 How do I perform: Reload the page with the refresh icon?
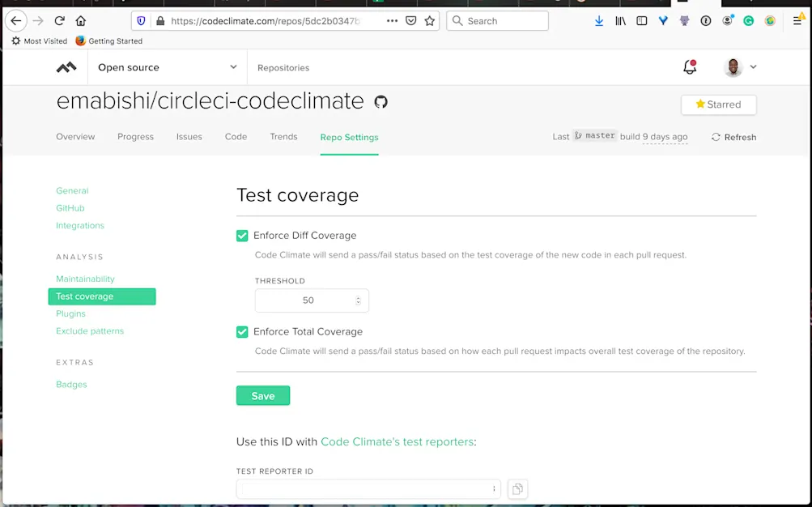(x=60, y=21)
